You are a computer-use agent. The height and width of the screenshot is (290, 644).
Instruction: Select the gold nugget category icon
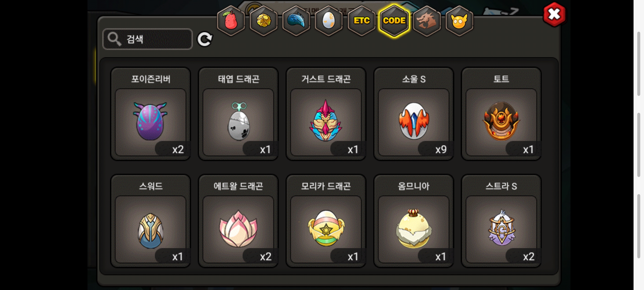coord(264,21)
